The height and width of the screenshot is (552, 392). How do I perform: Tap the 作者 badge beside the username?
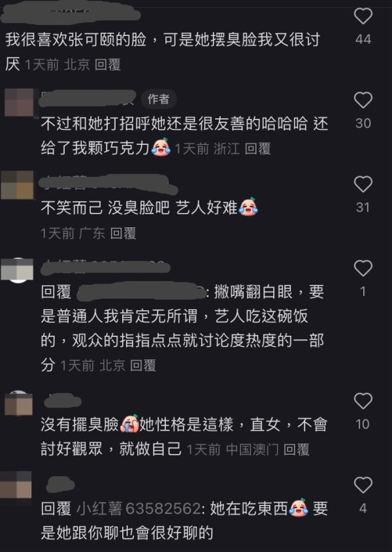[x=159, y=99]
